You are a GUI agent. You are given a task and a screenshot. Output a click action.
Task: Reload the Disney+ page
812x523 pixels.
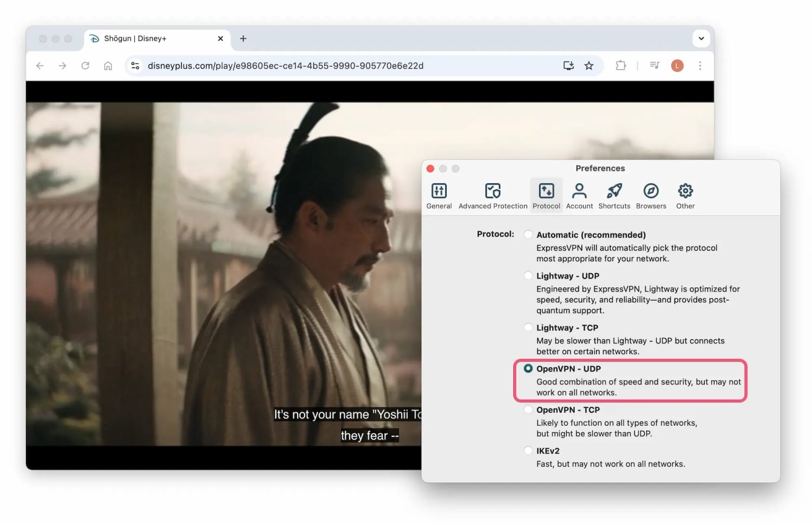pos(85,65)
